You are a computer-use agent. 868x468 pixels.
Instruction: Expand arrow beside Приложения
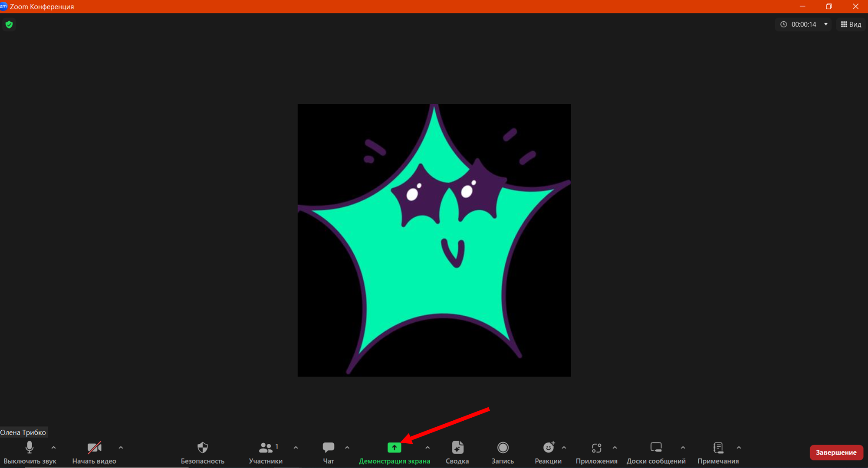pyautogui.click(x=615, y=447)
